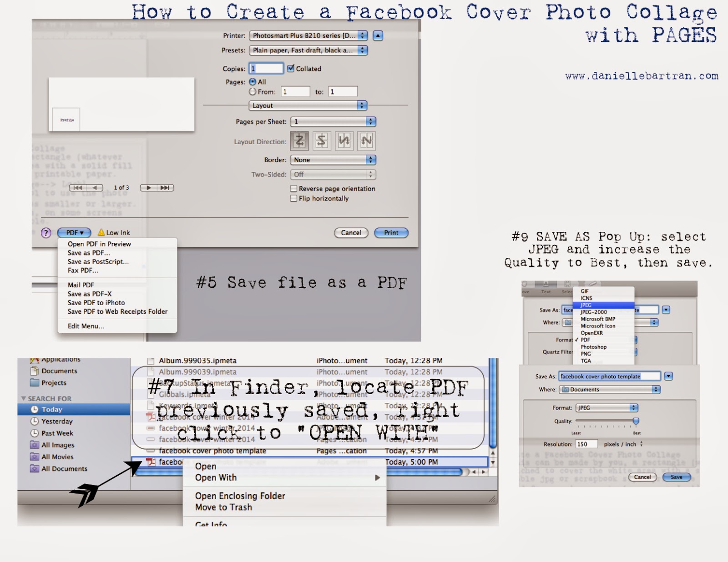
Task: Select the From page range radio button
Action: click(x=253, y=91)
